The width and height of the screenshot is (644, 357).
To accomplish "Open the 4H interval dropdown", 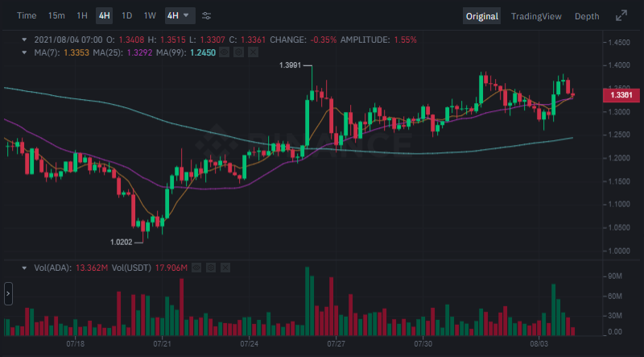I will (x=179, y=16).
